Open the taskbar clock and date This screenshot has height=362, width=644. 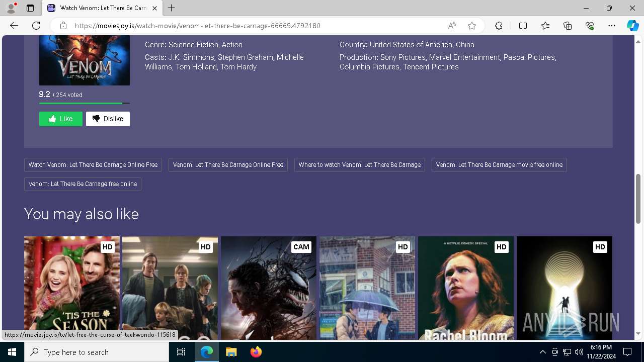601,352
